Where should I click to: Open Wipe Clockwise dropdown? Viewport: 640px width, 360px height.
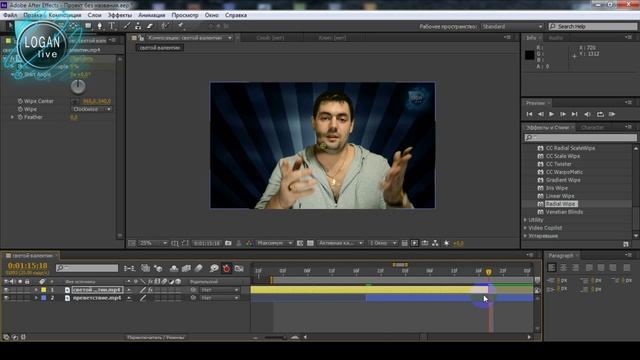(x=91, y=109)
